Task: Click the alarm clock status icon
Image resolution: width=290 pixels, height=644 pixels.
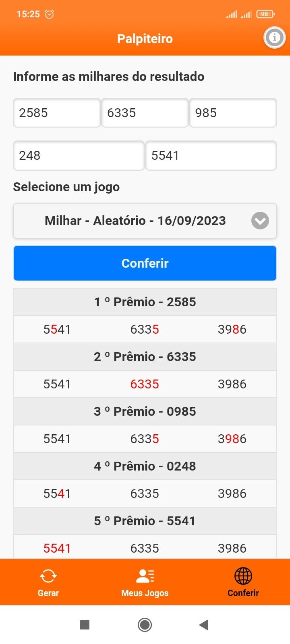Action: 49,14
